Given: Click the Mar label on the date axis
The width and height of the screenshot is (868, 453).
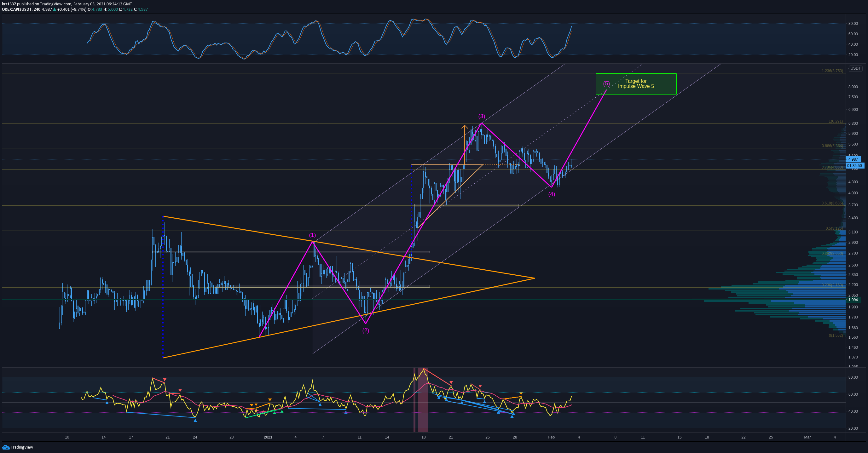Looking at the screenshot, I should [x=807, y=437].
